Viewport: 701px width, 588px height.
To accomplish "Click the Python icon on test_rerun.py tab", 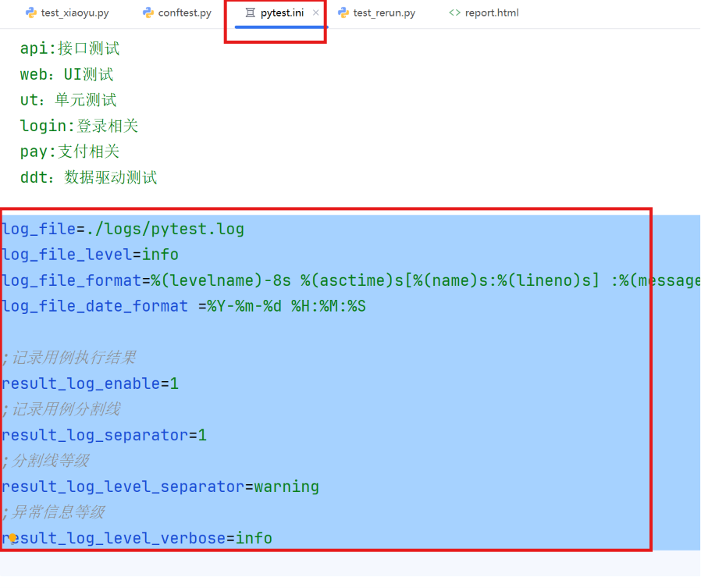I will [x=343, y=12].
